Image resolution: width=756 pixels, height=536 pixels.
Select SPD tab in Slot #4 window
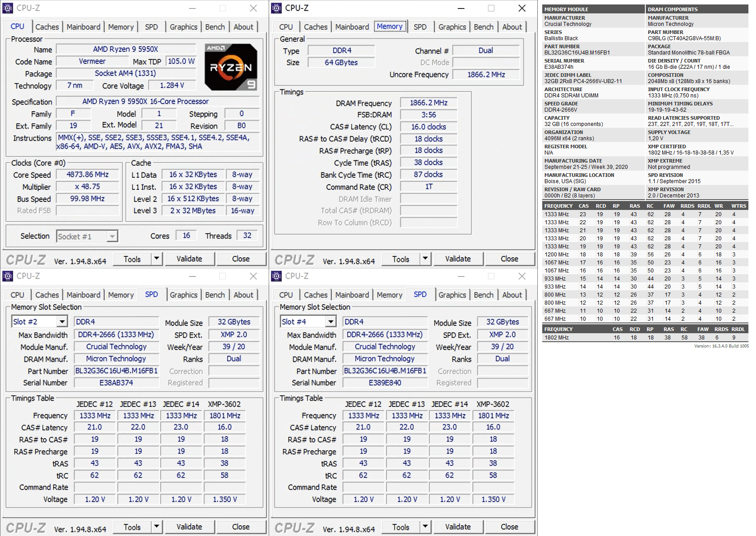pyautogui.click(x=420, y=294)
